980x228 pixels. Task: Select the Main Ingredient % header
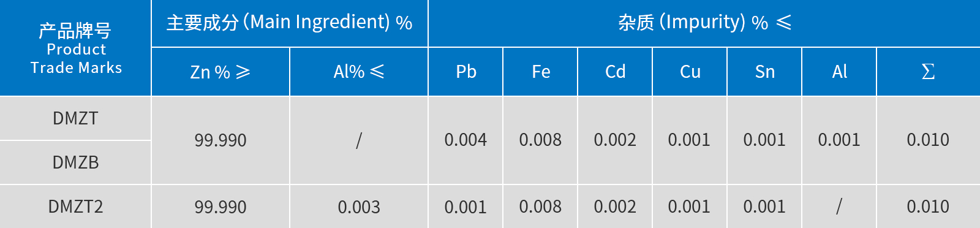(290, 23)
